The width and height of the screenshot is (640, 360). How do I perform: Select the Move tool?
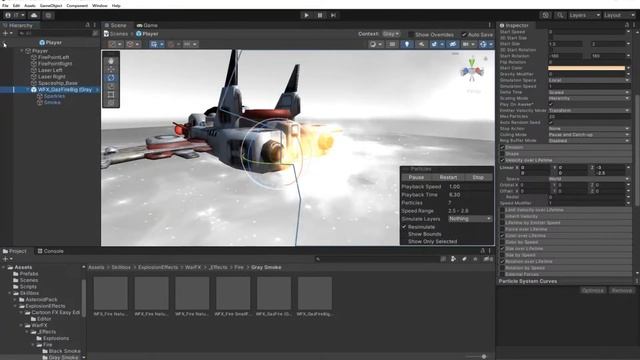pos(111,69)
